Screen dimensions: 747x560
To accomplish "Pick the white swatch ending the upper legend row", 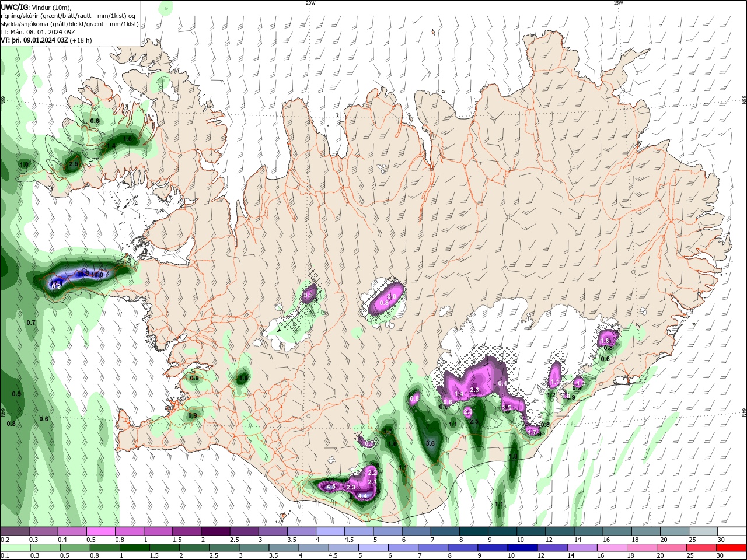I will click(x=731, y=531).
